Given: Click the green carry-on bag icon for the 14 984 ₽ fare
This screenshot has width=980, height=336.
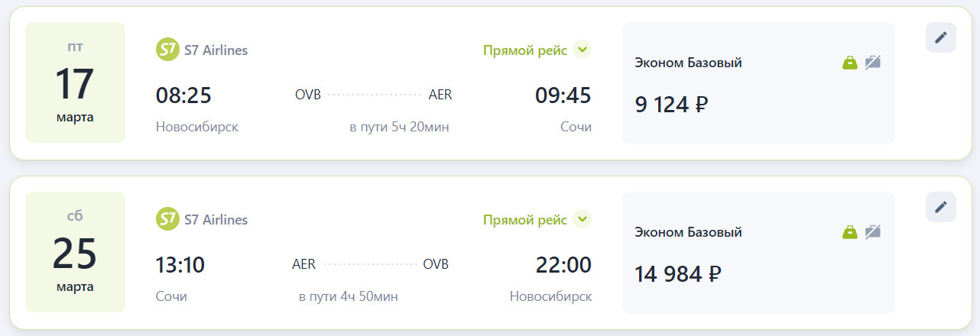Looking at the screenshot, I should click(x=850, y=232).
